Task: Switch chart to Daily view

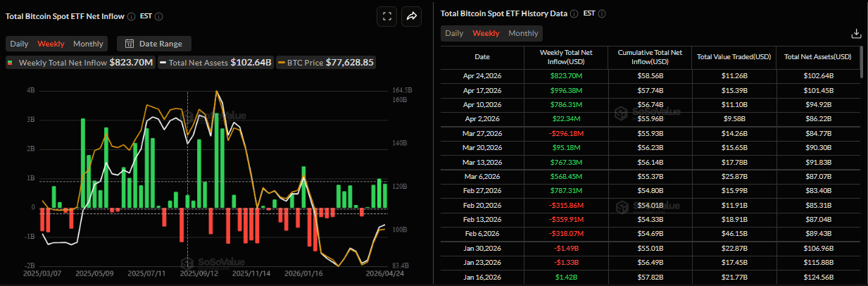Action: pos(19,44)
